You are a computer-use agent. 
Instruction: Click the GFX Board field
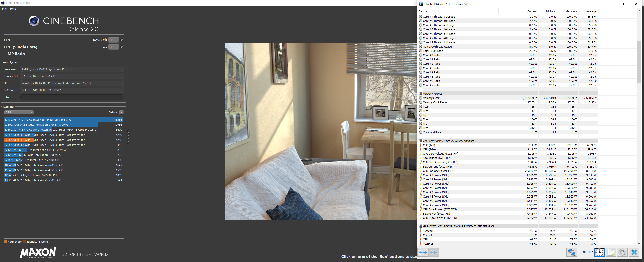(72, 90)
